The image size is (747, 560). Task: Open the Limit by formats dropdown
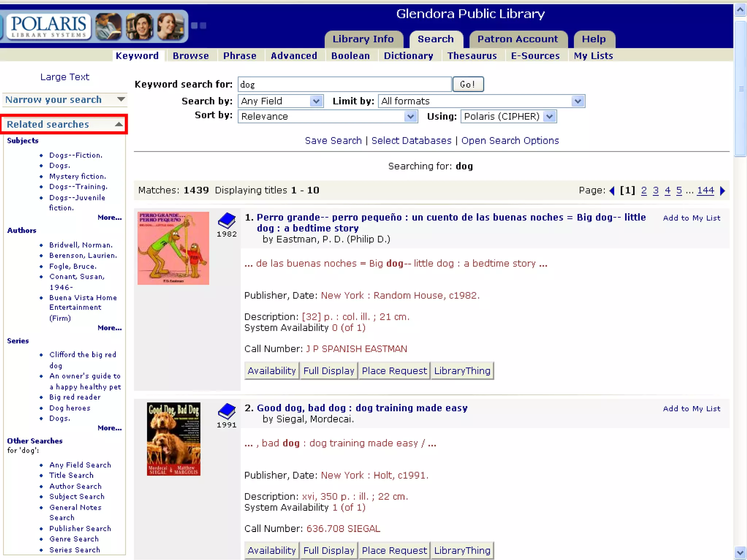(577, 101)
